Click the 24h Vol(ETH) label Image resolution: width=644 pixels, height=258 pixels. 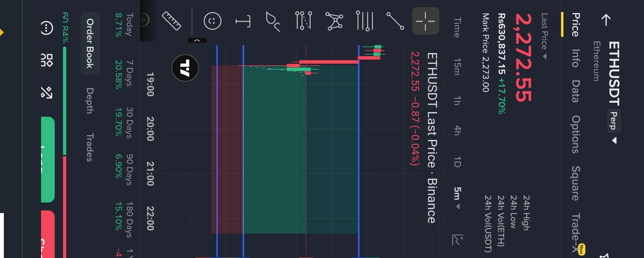click(501, 221)
